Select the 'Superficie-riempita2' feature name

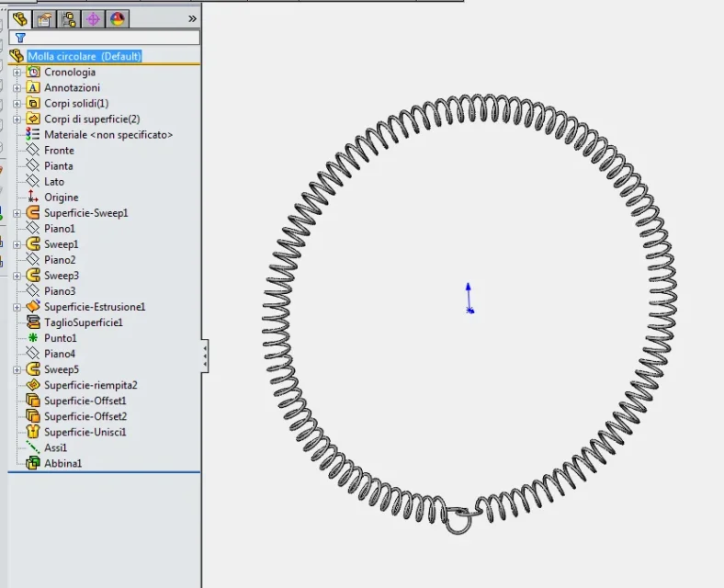coord(91,385)
